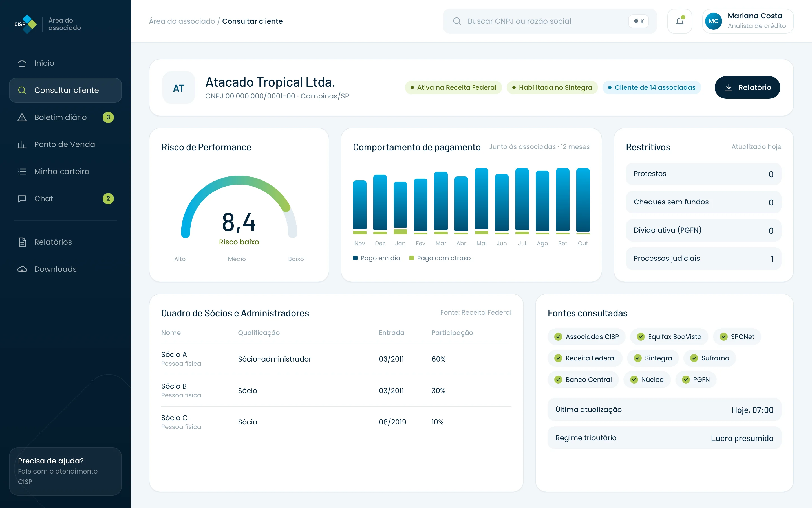This screenshot has width=812, height=508.
Task: Click the Equifax BoaVista source chip
Action: coord(669,337)
